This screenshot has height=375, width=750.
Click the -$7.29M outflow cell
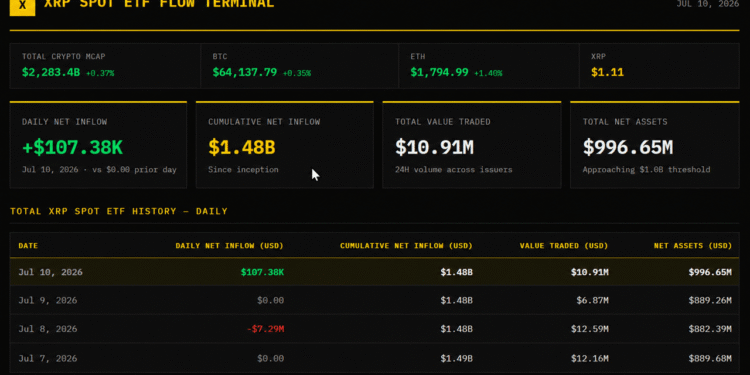(265, 329)
